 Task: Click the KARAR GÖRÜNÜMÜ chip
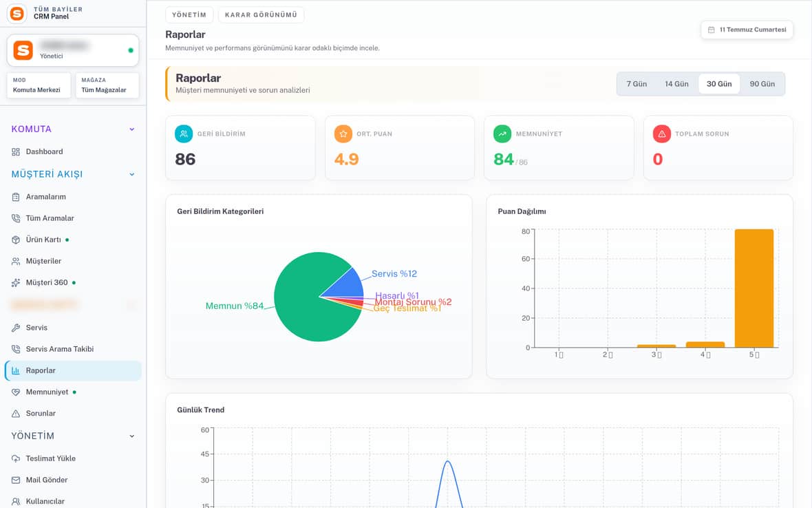[261, 15]
